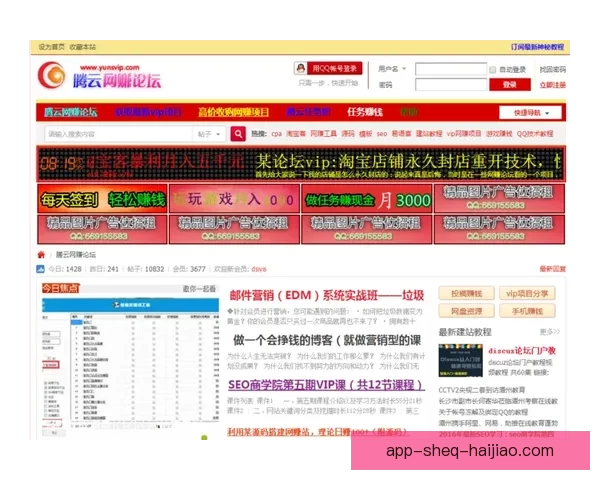Click 更多>> next to 最新建站教程
The height and width of the screenshot is (480, 600).
coord(550,331)
